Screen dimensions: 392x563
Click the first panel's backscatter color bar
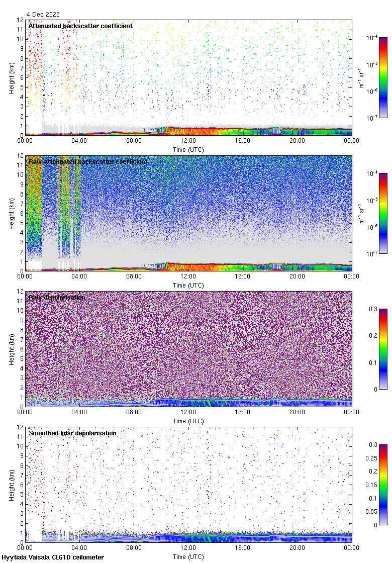click(383, 77)
